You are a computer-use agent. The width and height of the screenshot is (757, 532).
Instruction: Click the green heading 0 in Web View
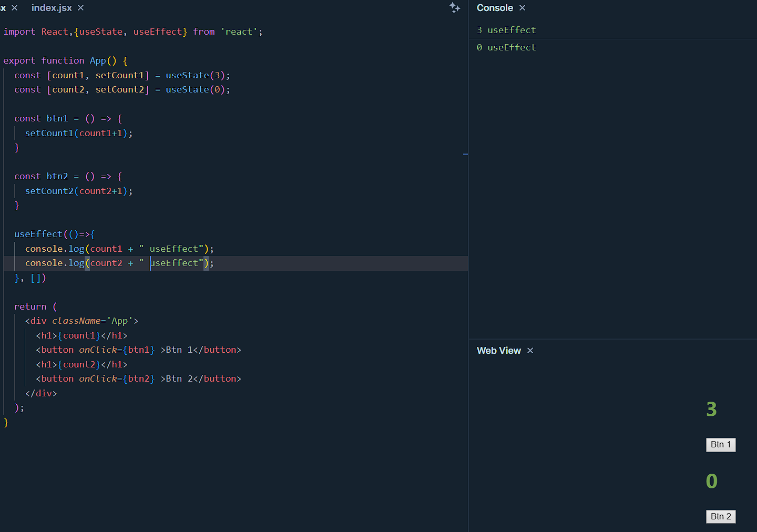pyautogui.click(x=712, y=481)
